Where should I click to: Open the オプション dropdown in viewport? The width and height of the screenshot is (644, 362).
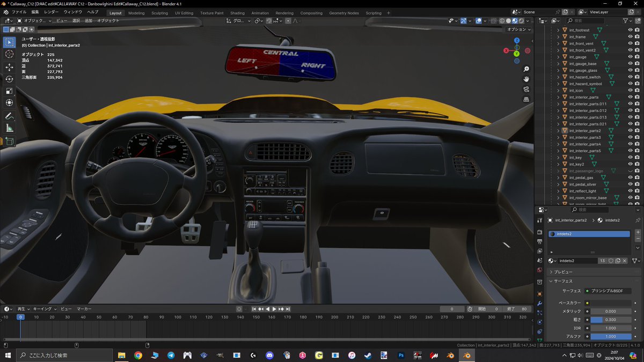pos(518,29)
